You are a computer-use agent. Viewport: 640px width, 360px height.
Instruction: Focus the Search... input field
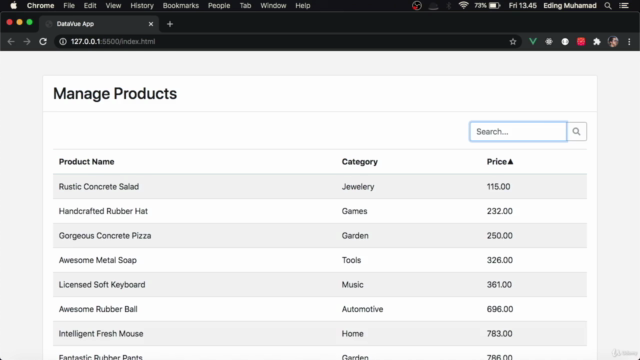pyautogui.click(x=518, y=131)
